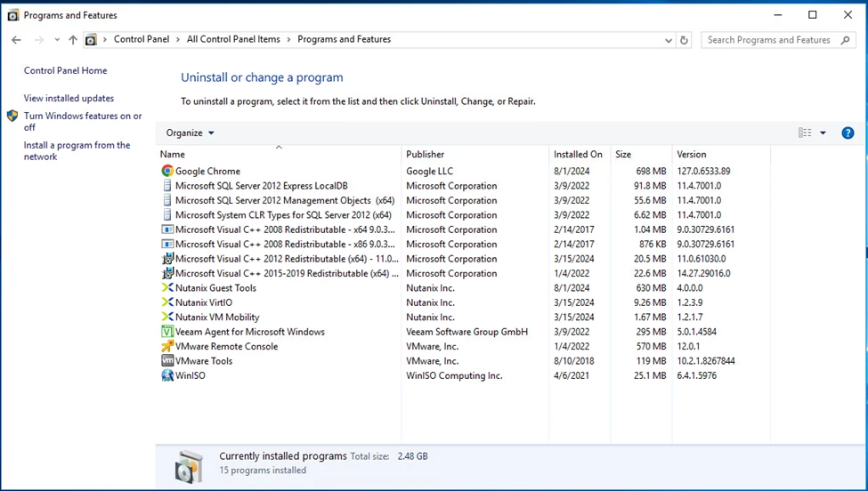Screen dimensions: 868x491
Task: Click the Visual C++ 2012 Redistributable icon
Action: click(167, 259)
